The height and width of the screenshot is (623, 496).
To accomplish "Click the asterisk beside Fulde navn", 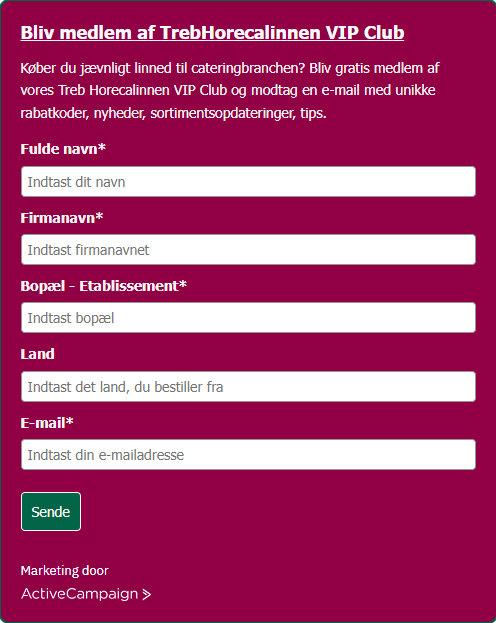I will click(x=102, y=147).
